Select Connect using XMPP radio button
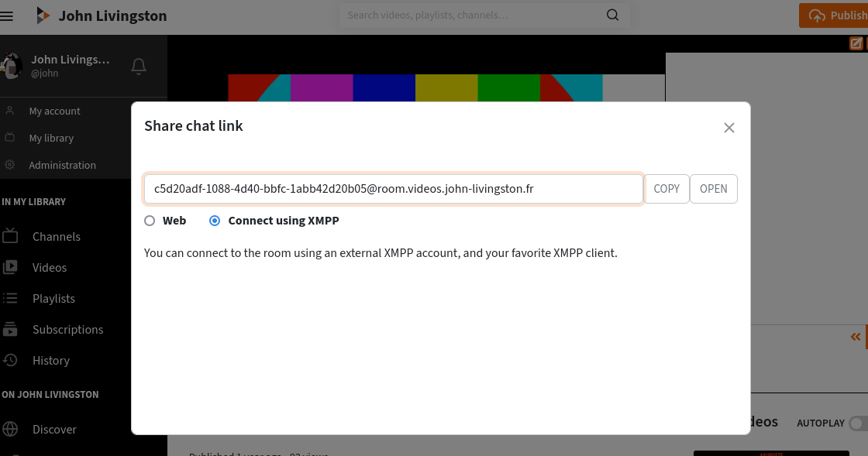 click(215, 221)
